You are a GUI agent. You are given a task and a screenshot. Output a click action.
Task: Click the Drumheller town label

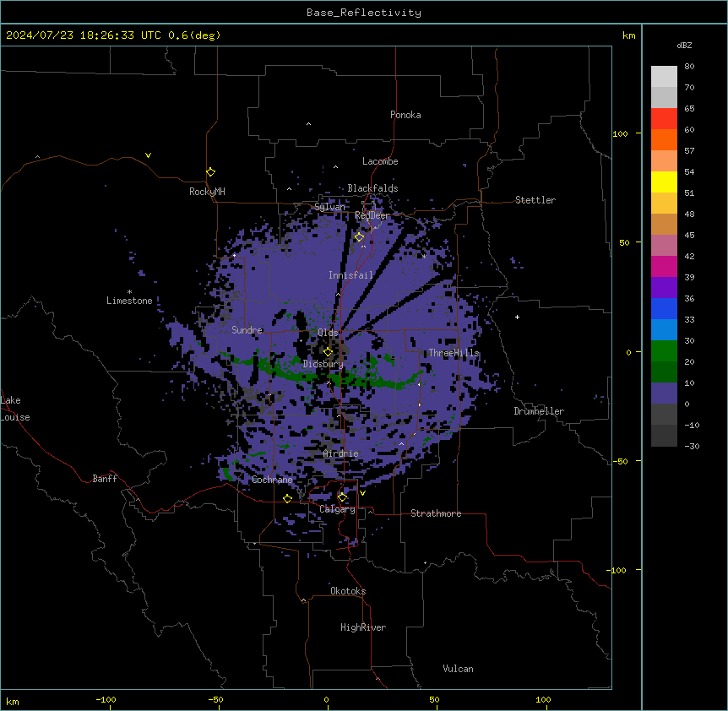click(x=539, y=411)
